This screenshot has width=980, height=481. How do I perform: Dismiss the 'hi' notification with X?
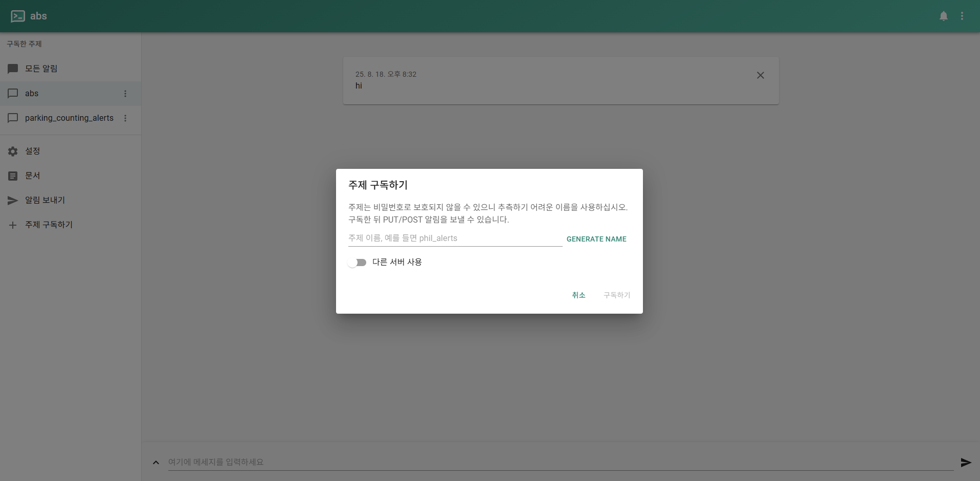(x=760, y=75)
